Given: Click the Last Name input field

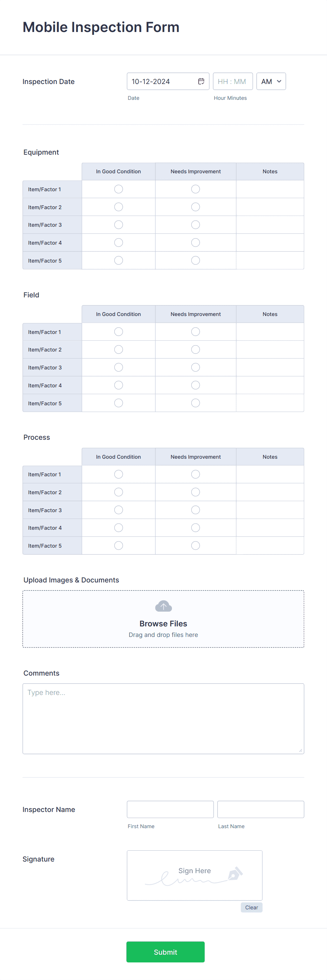Looking at the screenshot, I should click(261, 809).
